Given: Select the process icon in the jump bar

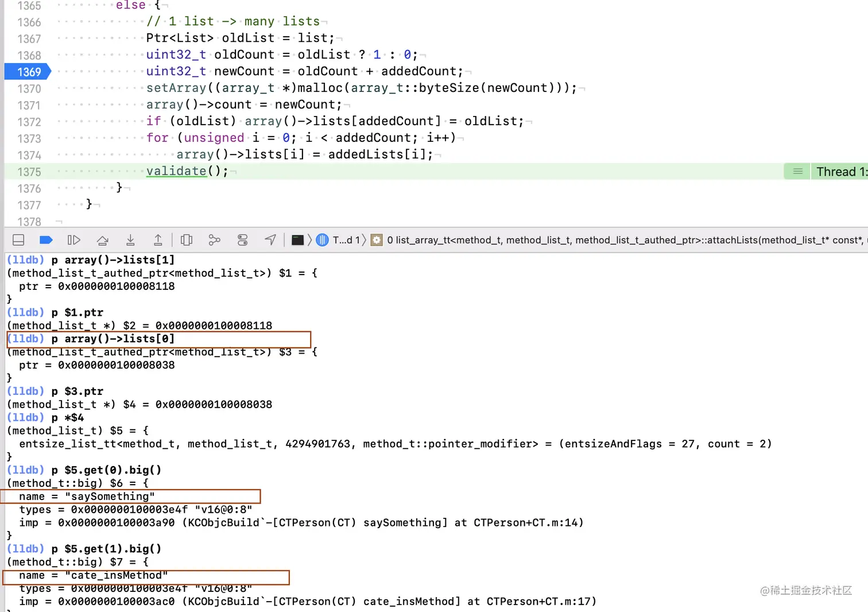Looking at the screenshot, I should 297,240.
